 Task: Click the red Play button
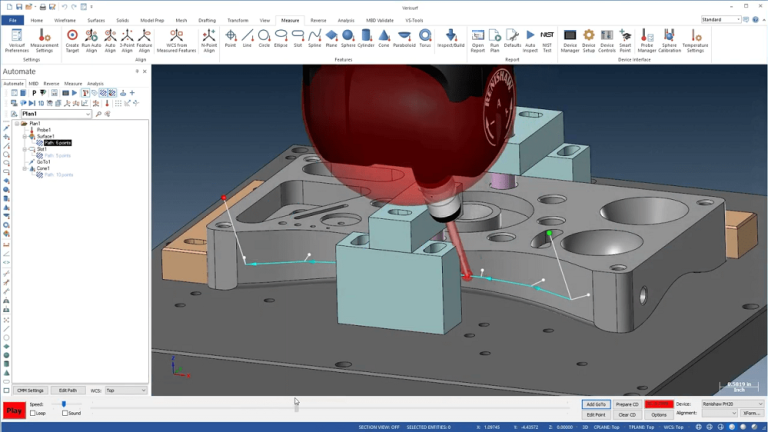click(x=14, y=411)
